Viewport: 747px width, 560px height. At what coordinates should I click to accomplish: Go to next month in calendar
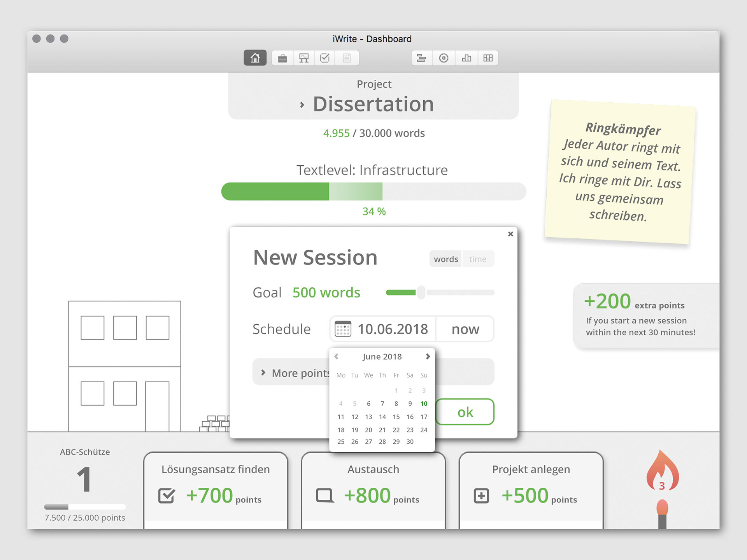[428, 356]
